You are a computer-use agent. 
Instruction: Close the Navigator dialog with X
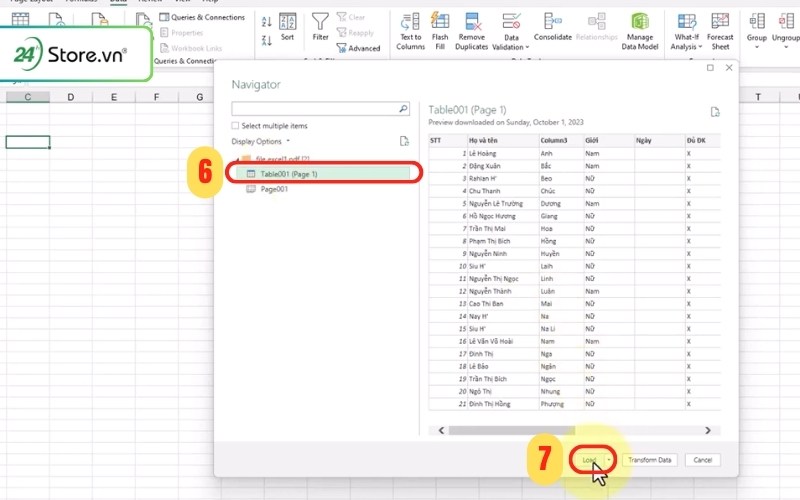click(729, 67)
